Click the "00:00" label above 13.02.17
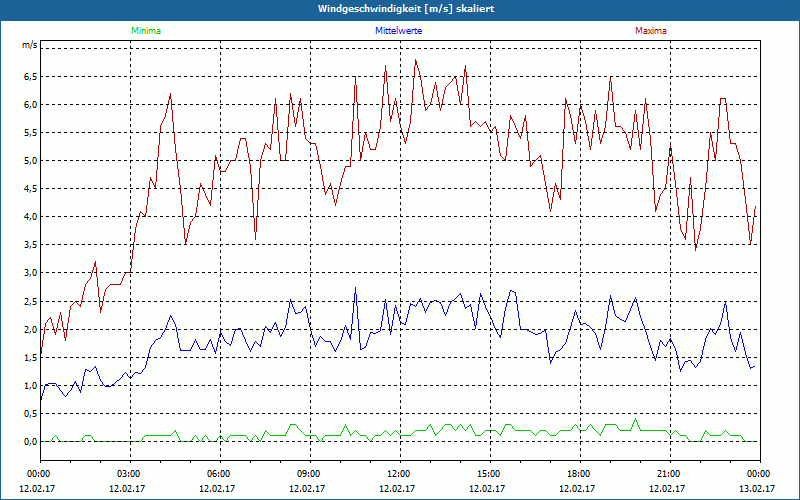This screenshot has height=500, width=800. [757, 474]
